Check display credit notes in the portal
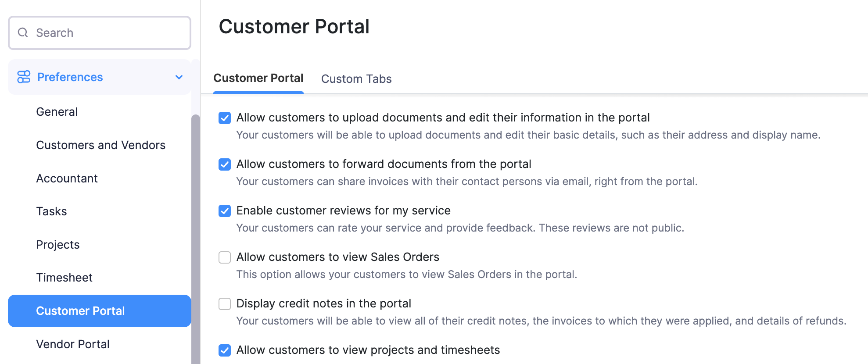Screen dimensions: 868x364 point(225,304)
